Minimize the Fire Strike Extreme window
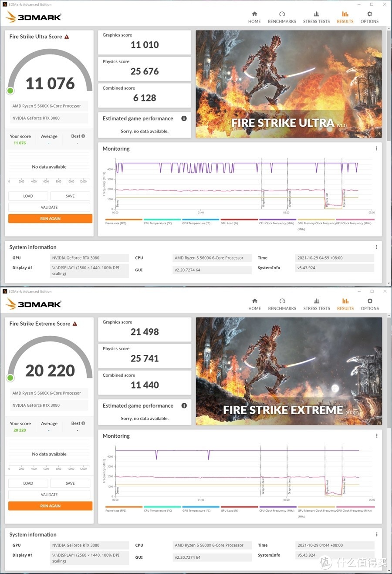Viewport: 392px width, 574px height. 359,291
